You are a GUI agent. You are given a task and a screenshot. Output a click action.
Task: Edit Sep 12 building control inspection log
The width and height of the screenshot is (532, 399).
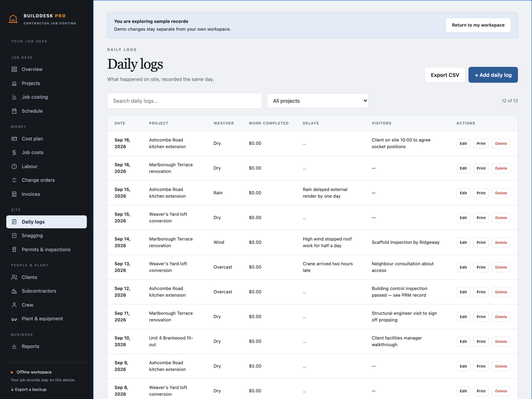(x=463, y=292)
